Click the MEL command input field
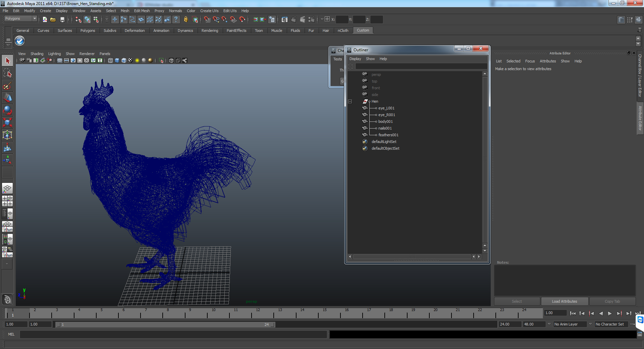The width and height of the screenshot is (644, 349). pyautogui.click(x=173, y=334)
